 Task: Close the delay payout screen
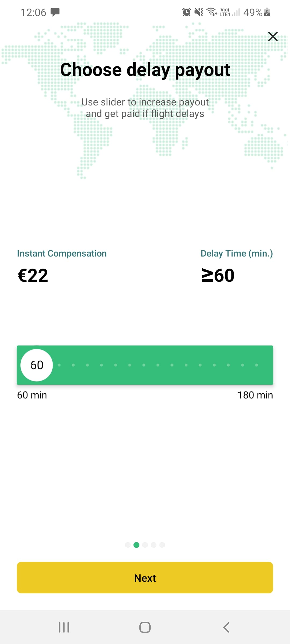[273, 36]
